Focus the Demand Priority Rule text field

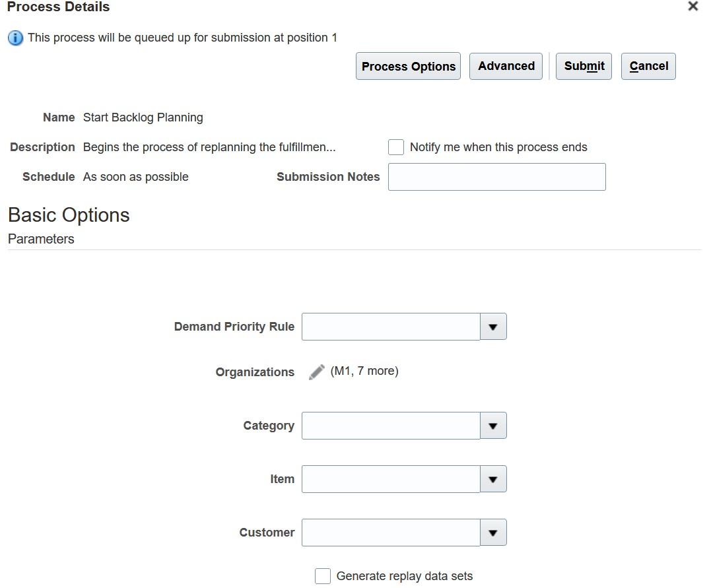point(391,327)
